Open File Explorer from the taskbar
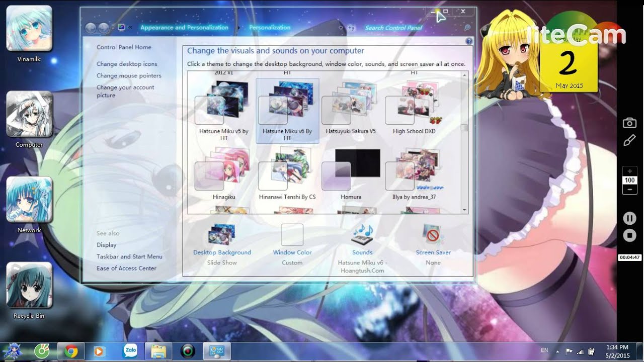This screenshot has width=644, height=362. [x=158, y=351]
